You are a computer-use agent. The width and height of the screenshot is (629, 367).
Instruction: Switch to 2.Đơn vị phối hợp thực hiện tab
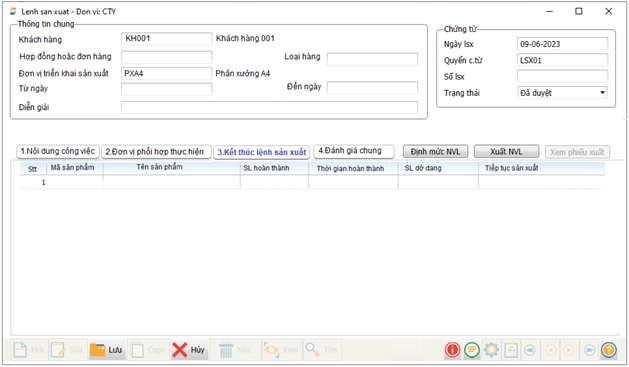(156, 152)
